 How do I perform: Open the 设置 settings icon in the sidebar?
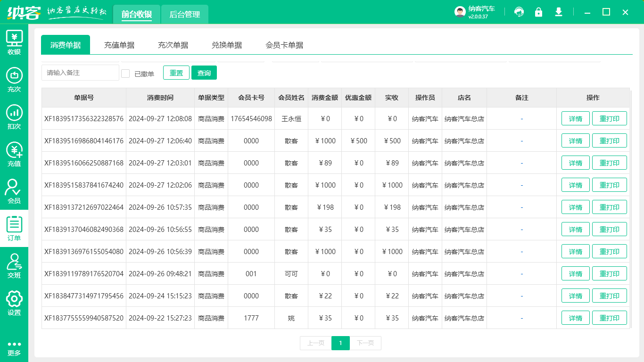14,301
